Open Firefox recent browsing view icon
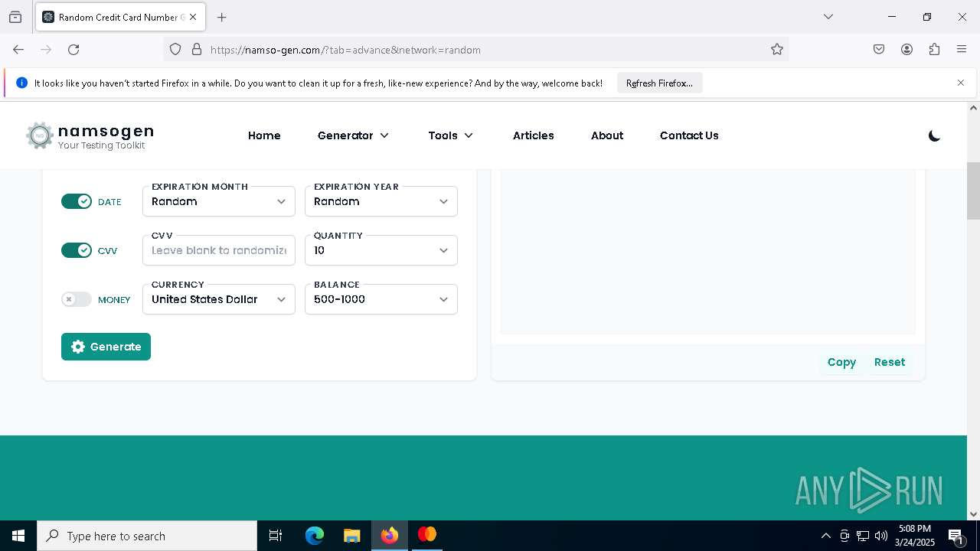Image resolution: width=980 pixels, height=551 pixels. (15, 17)
